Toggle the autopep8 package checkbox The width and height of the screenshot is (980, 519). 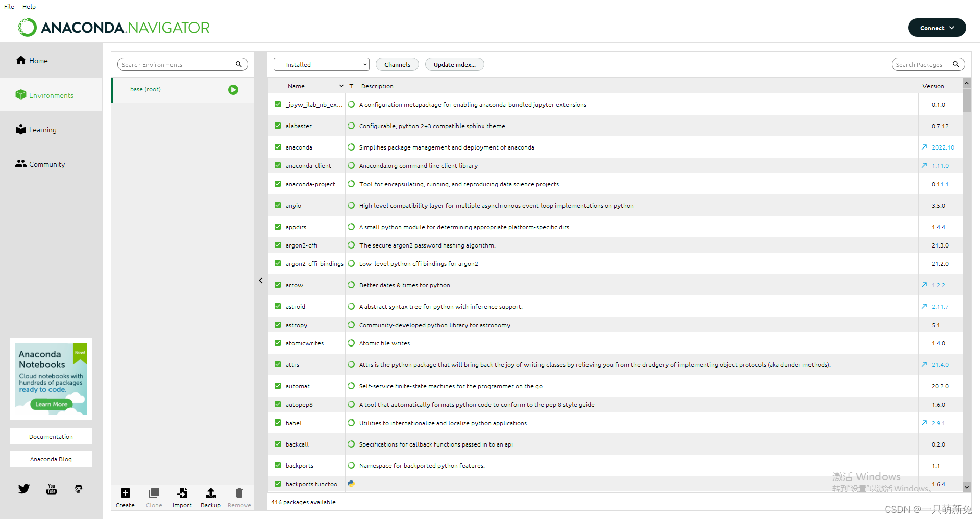[x=278, y=404]
